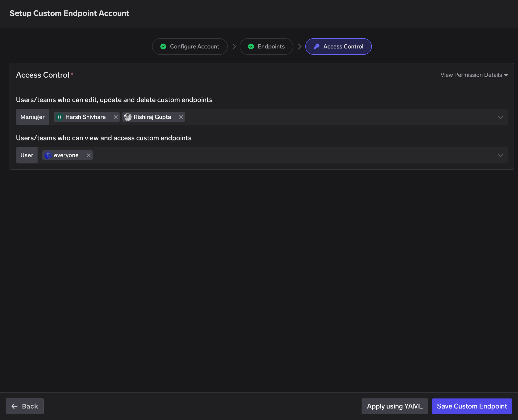This screenshot has height=420, width=518.
Task: Expand the Manager users dropdown chevron
Action: [x=500, y=117]
